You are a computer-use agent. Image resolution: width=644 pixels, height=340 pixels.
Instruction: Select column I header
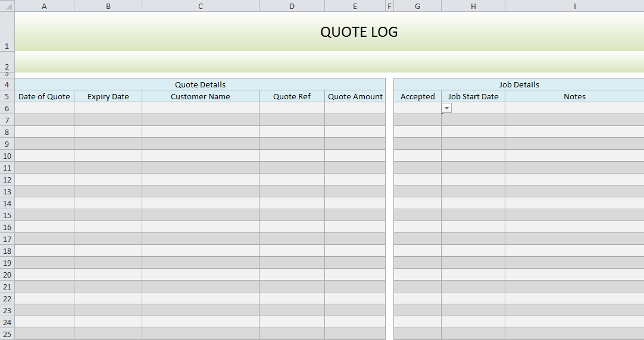pyautogui.click(x=574, y=6)
